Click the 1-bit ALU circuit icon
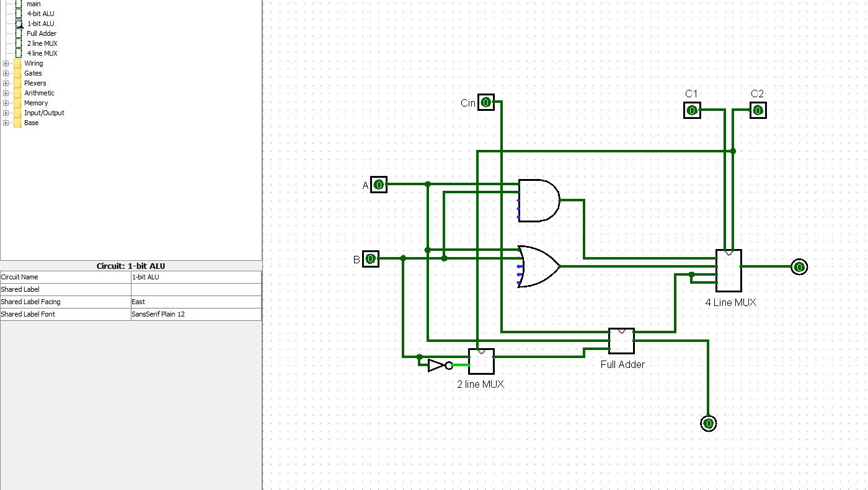The height and width of the screenshot is (490, 868). pyautogui.click(x=19, y=24)
